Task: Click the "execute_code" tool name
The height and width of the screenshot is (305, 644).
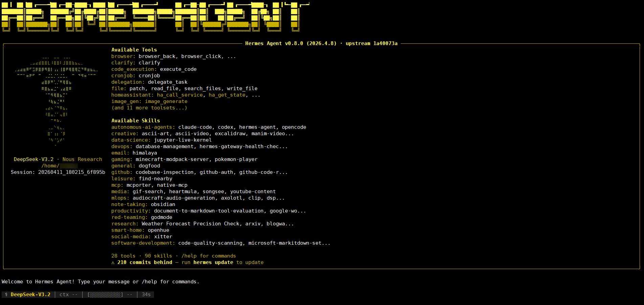Action: [x=178, y=69]
